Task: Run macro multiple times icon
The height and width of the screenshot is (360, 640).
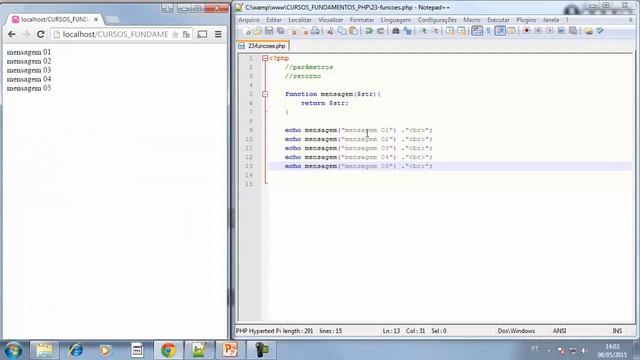Action: coord(561,31)
